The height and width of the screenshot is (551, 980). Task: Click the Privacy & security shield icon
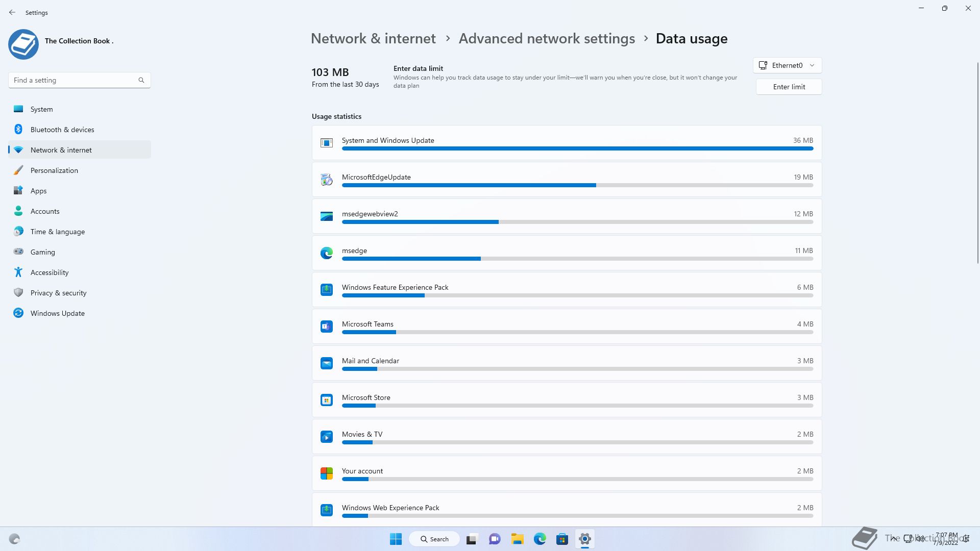(x=18, y=293)
